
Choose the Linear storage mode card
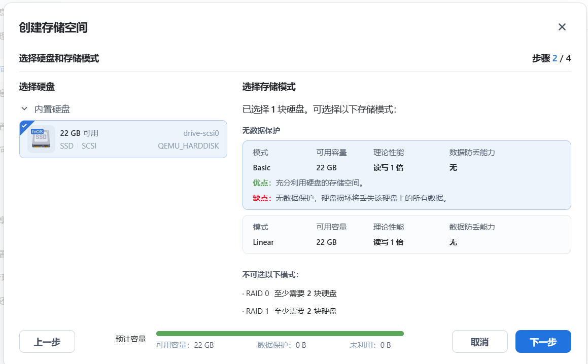pos(406,234)
